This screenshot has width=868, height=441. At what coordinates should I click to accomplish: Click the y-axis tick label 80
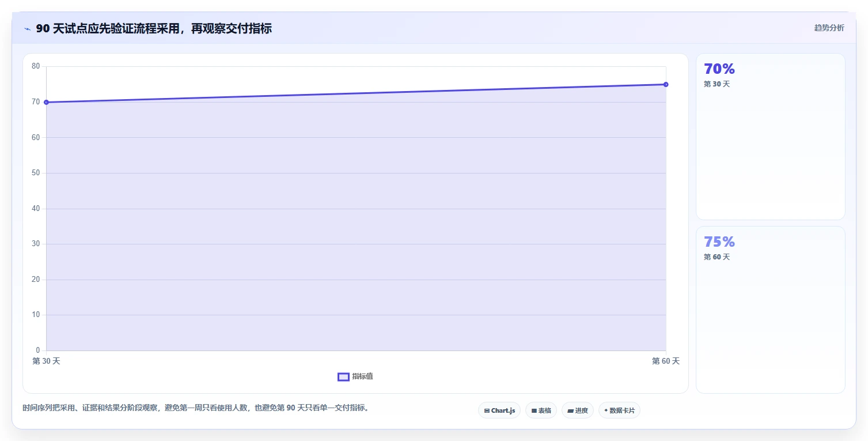pyautogui.click(x=36, y=66)
